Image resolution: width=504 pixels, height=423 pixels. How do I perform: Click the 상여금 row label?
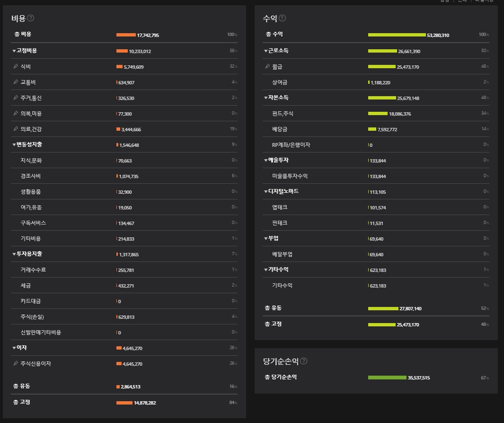[x=280, y=82]
